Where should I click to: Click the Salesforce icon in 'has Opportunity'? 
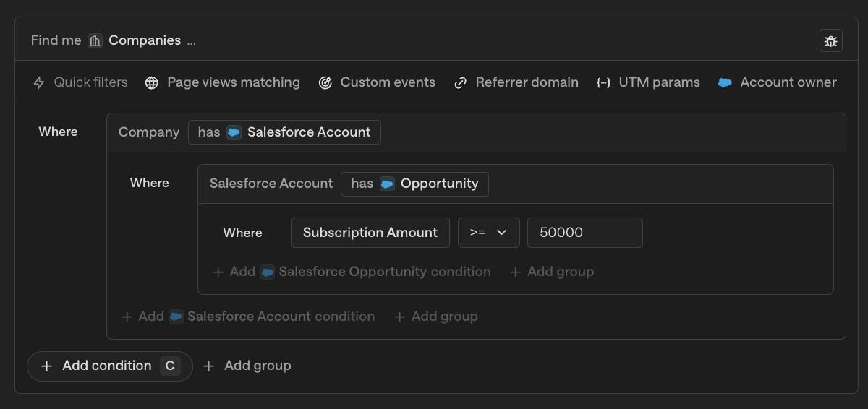click(387, 184)
